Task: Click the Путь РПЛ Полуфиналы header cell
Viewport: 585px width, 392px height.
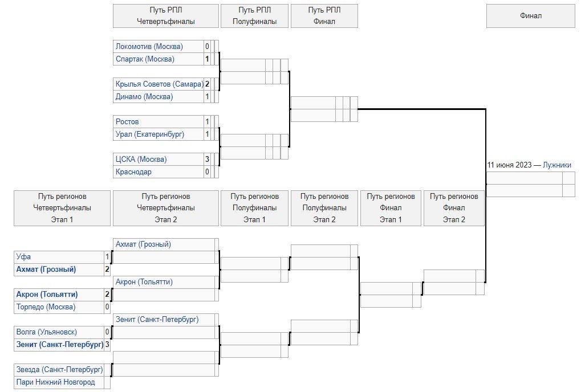Action: [x=254, y=16]
